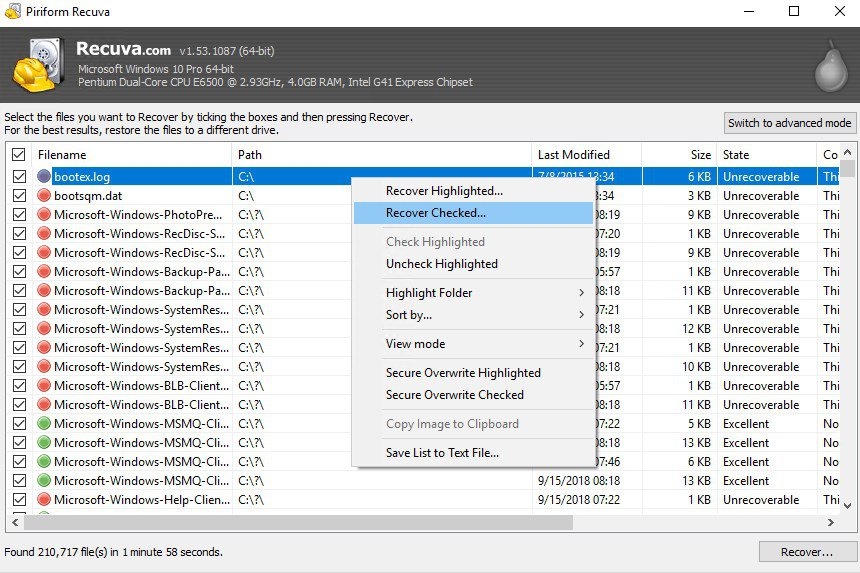Click the Piriform Recuva title bar icon
860x573 pixels.
click(x=13, y=11)
